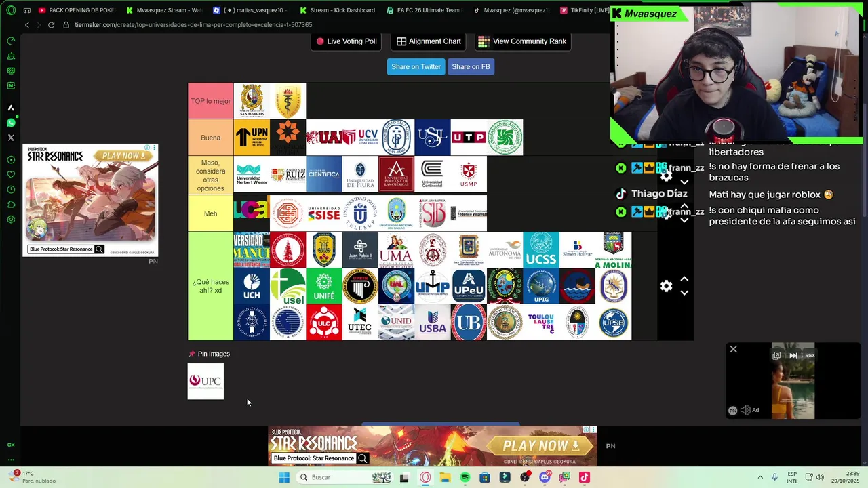Switch to EA FC 26 Ultimate Team tab
The width and height of the screenshot is (868, 488).
click(425, 10)
